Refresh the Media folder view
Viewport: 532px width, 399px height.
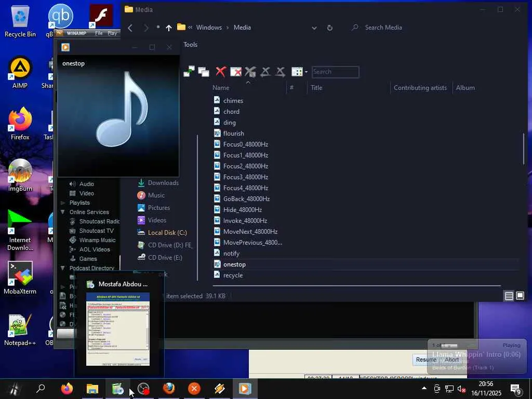tap(329, 28)
